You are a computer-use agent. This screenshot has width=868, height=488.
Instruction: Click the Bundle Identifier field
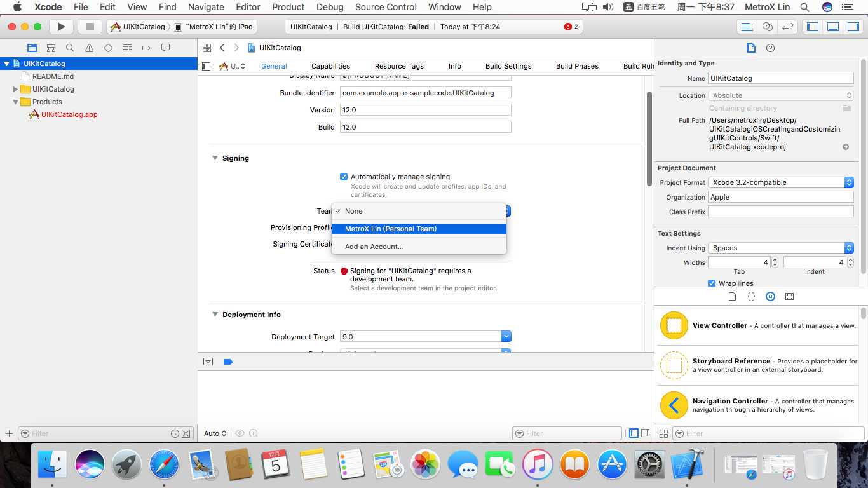pyautogui.click(x=426, y=93)
